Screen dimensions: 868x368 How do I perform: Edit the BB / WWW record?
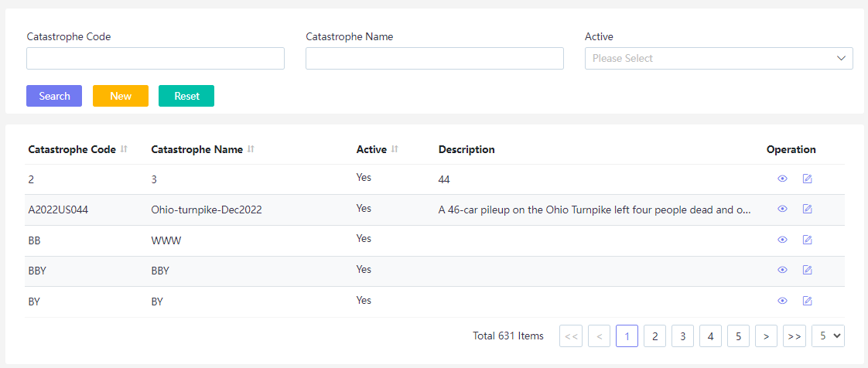pyautogui.click(x=807, y=240)
